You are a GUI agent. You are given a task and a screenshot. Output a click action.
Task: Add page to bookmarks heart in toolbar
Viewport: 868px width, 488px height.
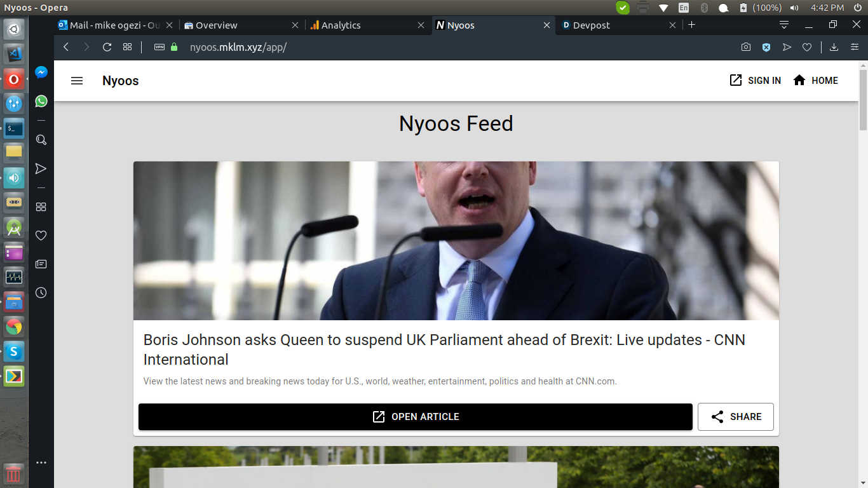click(807, 47)
